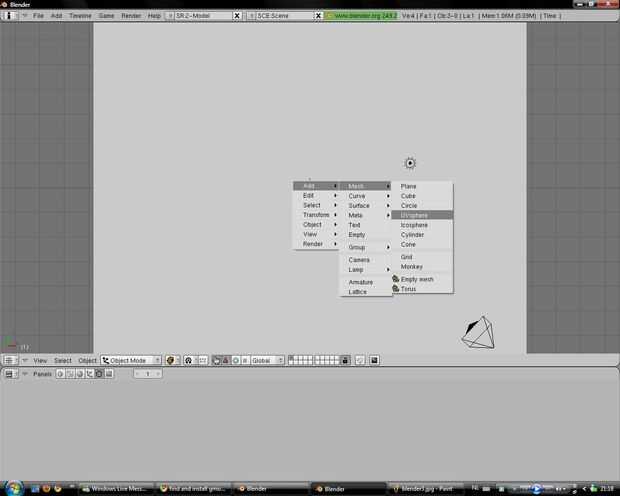Open the Add menu in top bar
Screen dimensions: 620x496
tap(57, 16)
